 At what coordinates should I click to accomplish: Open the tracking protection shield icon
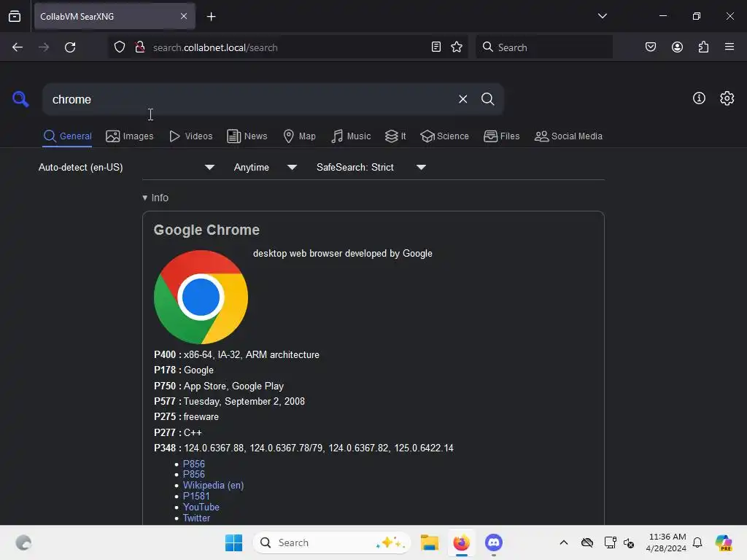pyautogui.click(x=120, y=47)
